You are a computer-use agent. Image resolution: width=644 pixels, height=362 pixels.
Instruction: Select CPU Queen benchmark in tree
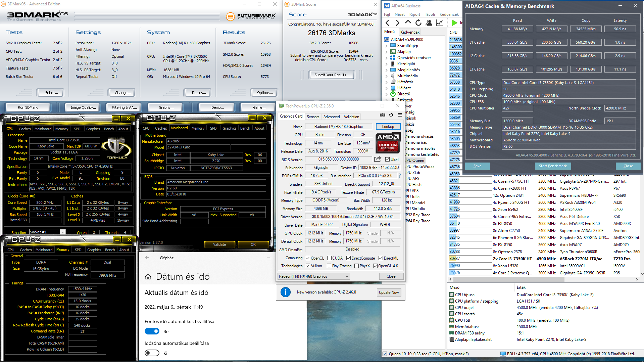pyautogui.click(x=415, y=161)
